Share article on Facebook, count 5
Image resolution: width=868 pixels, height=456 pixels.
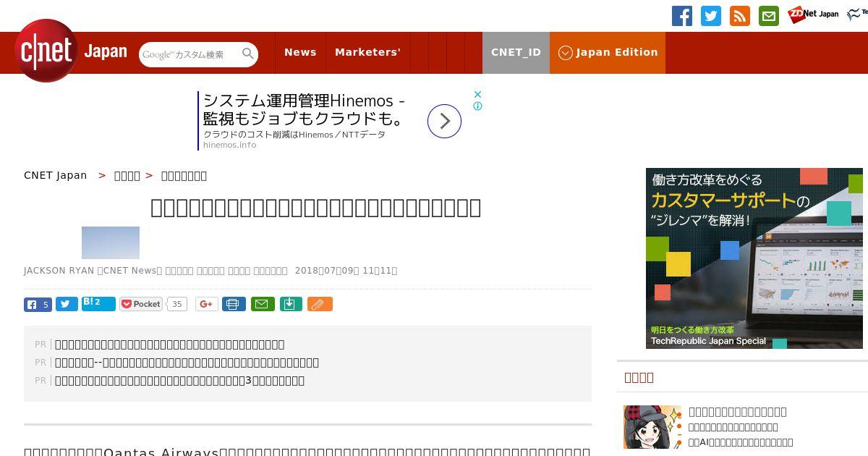[38, 305]
